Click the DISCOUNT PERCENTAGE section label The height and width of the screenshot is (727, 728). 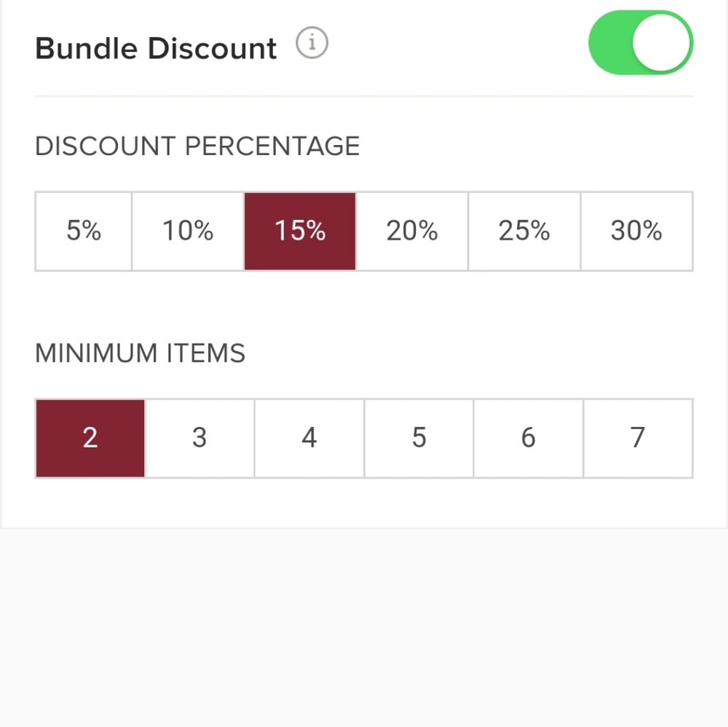(x=197, y=146)
